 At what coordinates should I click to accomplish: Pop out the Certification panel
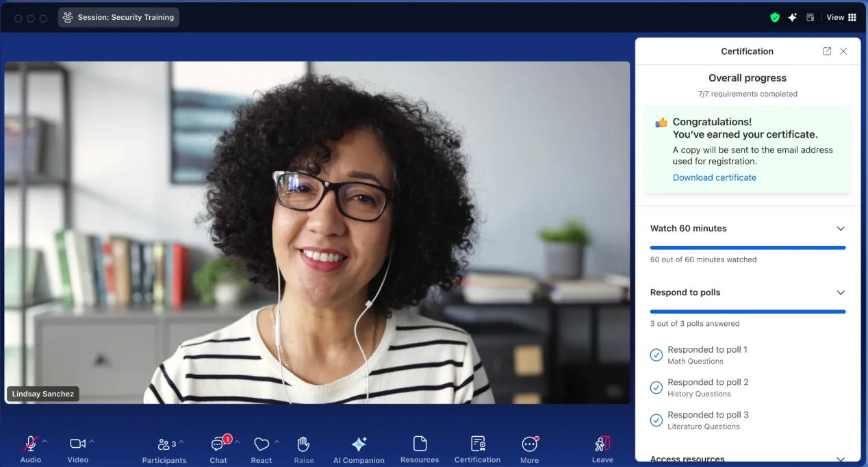click(x=827, y=51)
